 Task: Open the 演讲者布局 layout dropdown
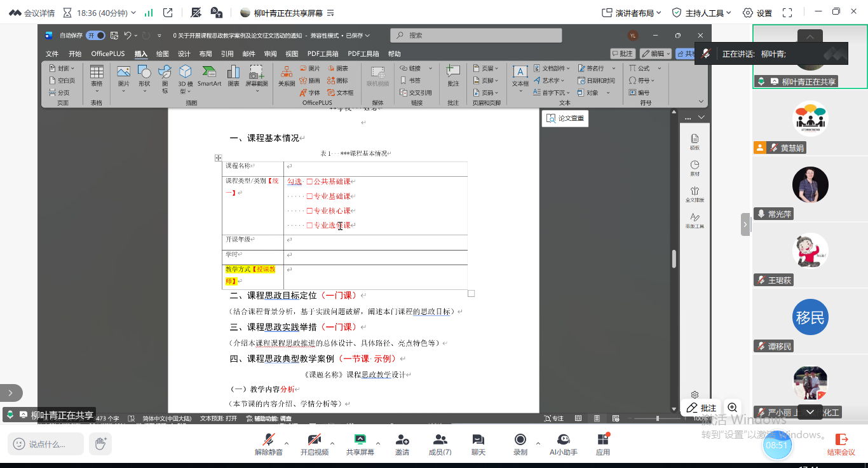coord(632,13)
